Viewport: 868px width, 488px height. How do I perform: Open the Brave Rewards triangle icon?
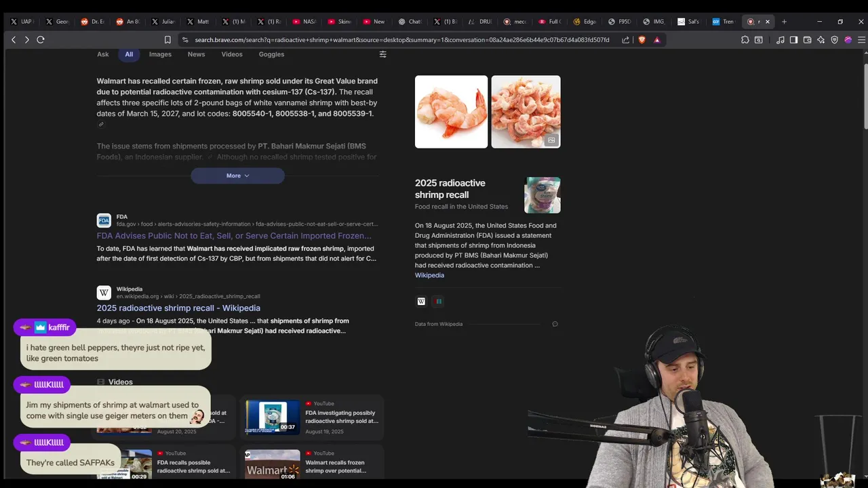click(656, 40)
